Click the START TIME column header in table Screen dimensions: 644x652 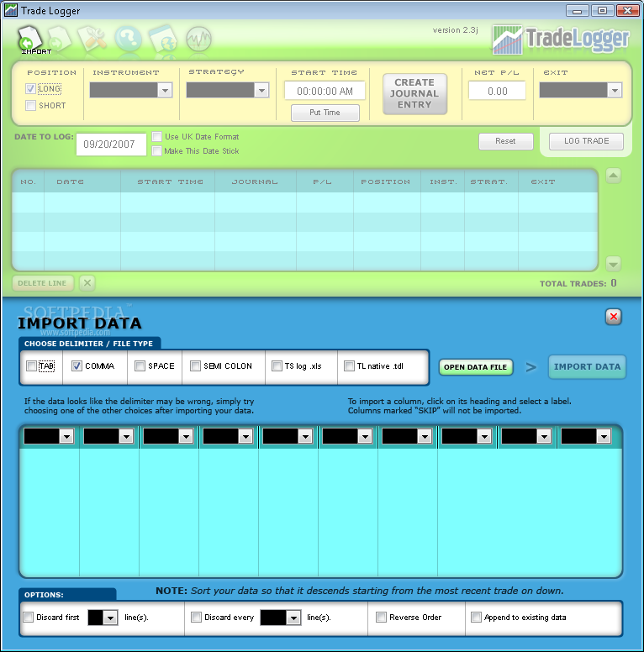tap(171, 181)
